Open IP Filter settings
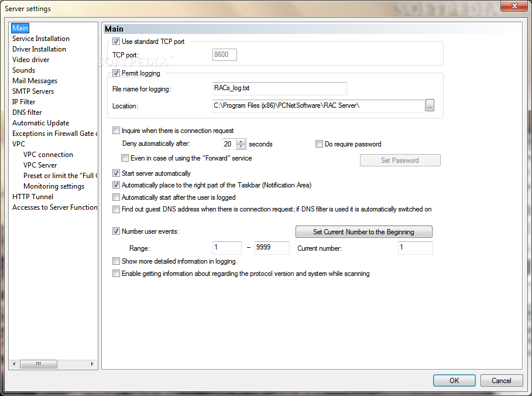The image size is (532, 396). 23,102
